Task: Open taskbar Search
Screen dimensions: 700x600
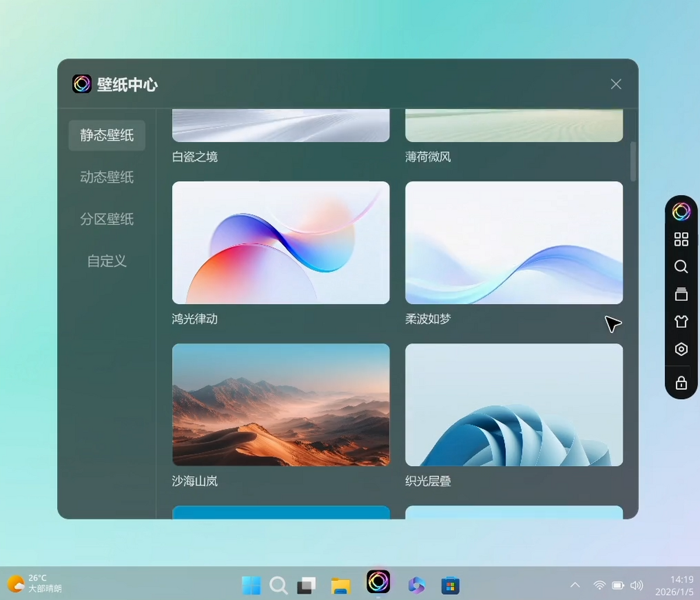Action: tap(278, 585)
